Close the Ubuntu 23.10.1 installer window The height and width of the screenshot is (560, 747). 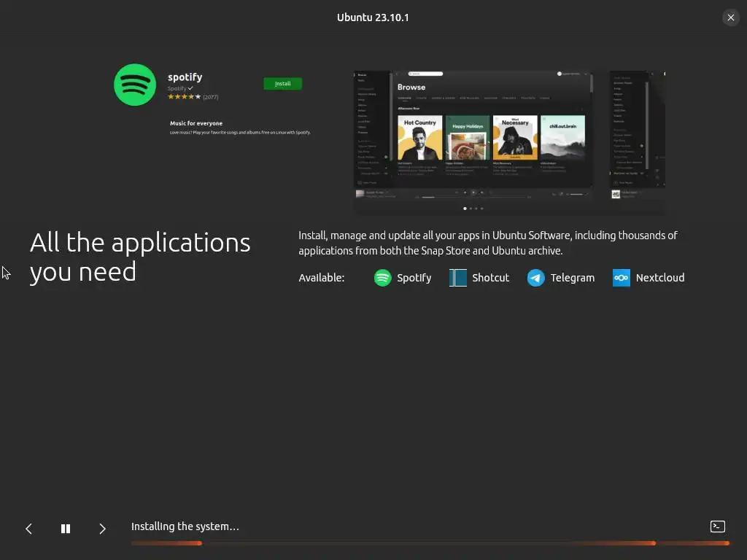coord(731,17)
